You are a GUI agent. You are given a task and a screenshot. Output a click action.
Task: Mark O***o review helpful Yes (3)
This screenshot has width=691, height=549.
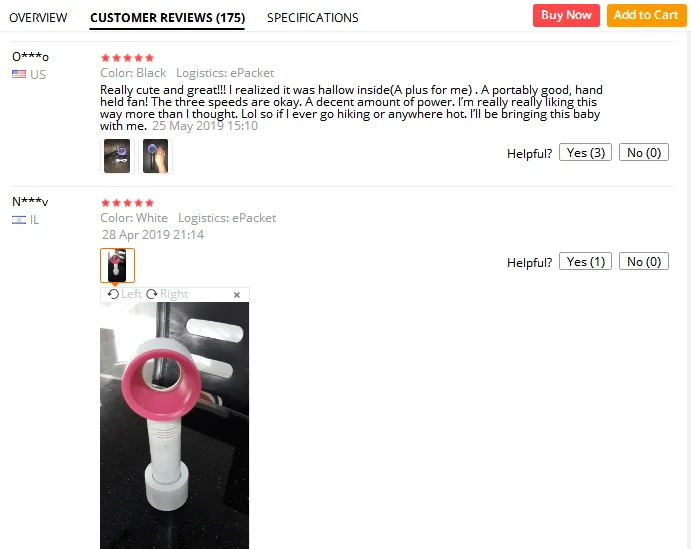(585, 152)
